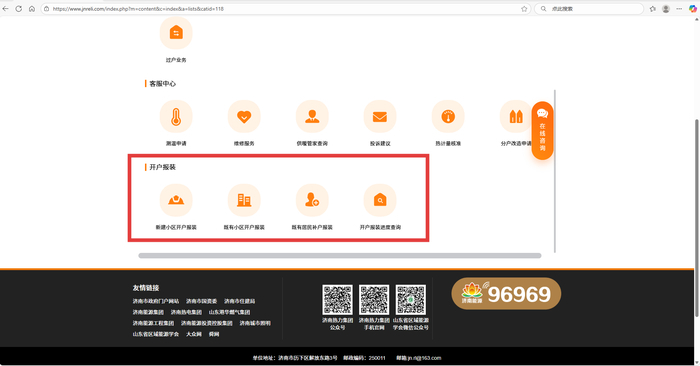Reload the page with refresh icon
This screenshot has height=366, width=700.
click(19, 8)
